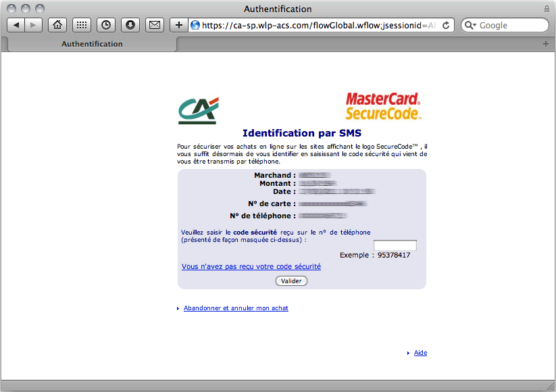Click the 'Marchand :' label
Viewport: 556px width, 392px height.
(275, 175)
